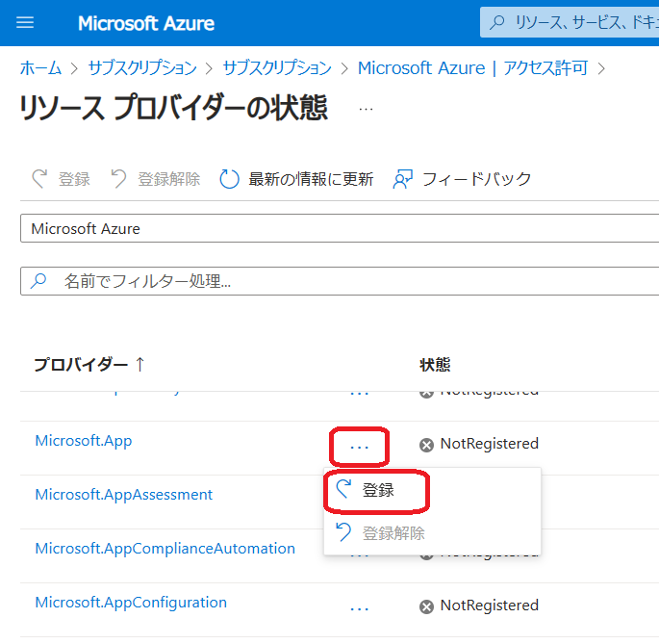Click NotRegistered status of Microsoft.AppConfiguration
The image size is (659, 644).
pyautogui.click(x=490, y=605)
